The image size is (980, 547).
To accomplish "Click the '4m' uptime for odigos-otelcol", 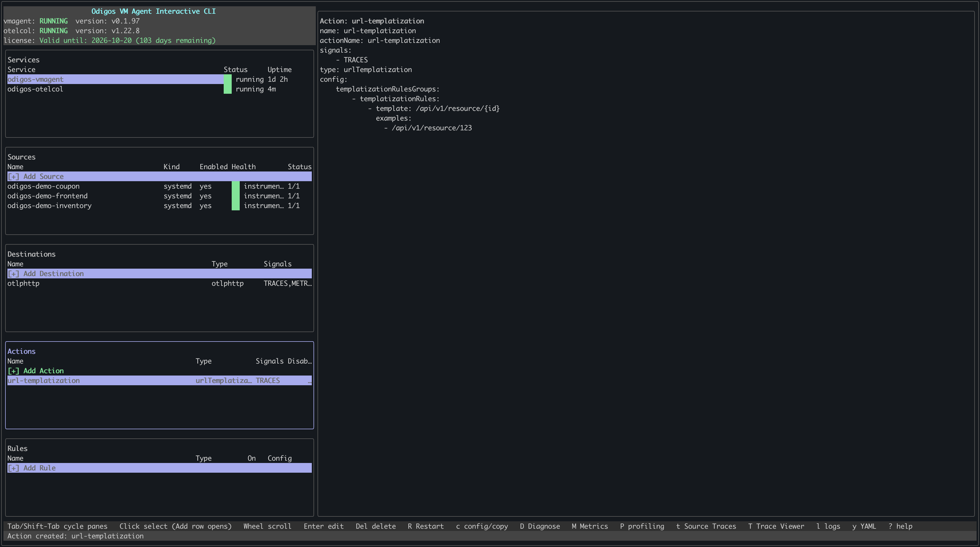I will [x=272, y=89].
